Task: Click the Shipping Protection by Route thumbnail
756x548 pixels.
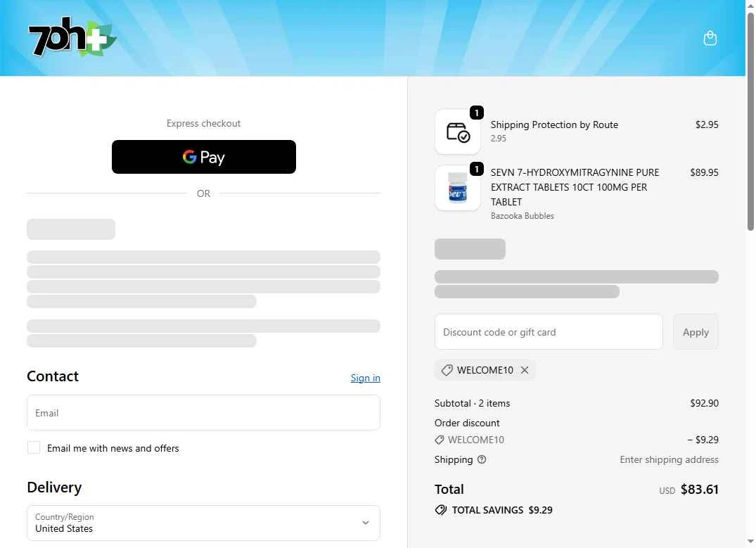Action: (458, 132)
